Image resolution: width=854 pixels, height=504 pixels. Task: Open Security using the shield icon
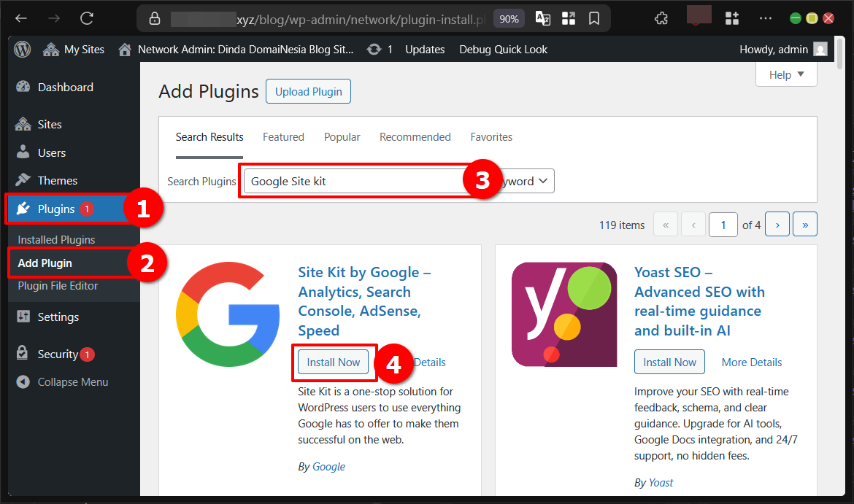click(23, 354)
